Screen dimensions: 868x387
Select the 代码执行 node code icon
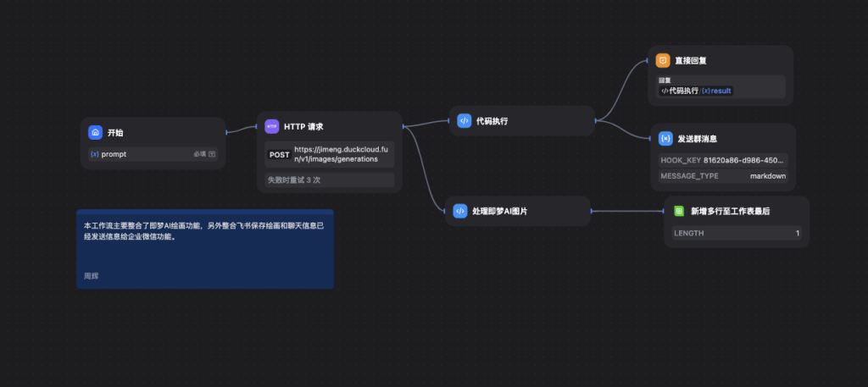[x=464, y=121]
